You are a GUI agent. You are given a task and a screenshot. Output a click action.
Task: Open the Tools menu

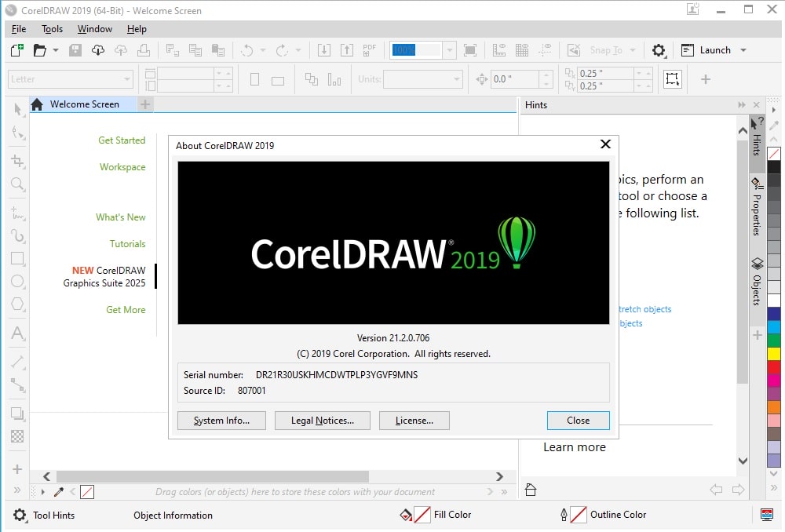point(52,29)
